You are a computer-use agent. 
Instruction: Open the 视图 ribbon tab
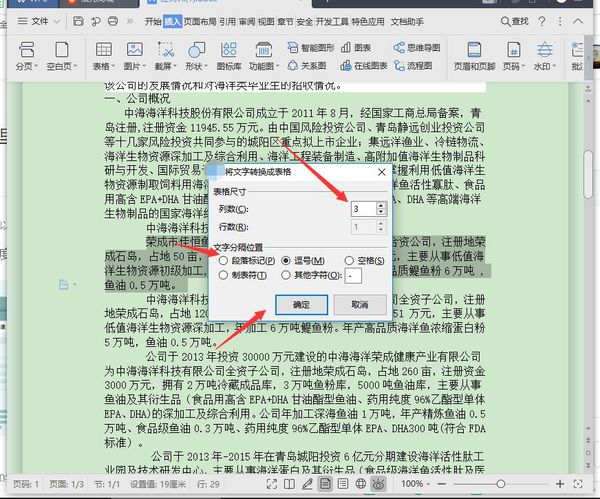coord(266,22)
